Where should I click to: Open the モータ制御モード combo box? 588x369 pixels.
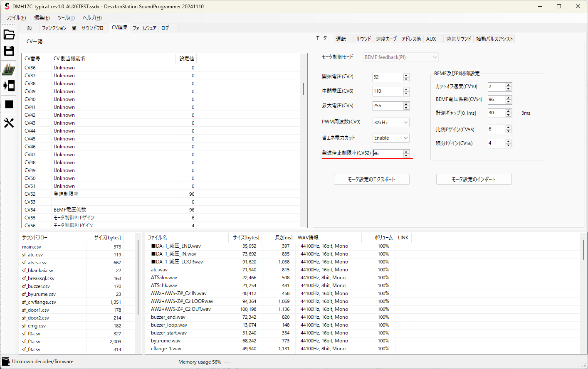pyautogui.click(x=400, y=57)
